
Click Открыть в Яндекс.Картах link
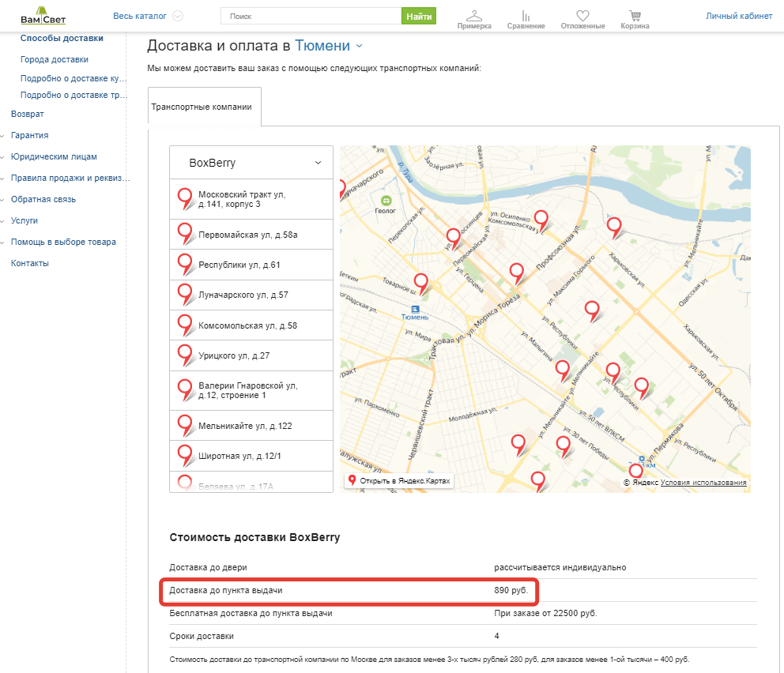pyautogui.click(x=399, y=480)
